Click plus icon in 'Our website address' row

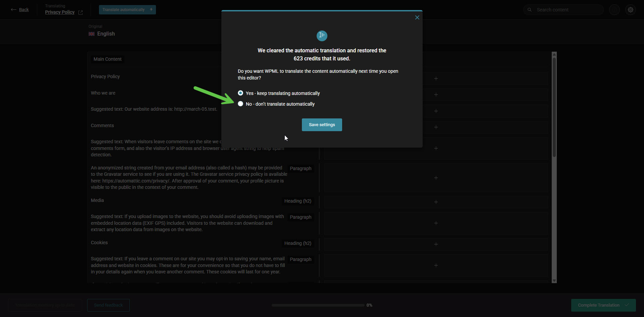click(x=436, y=111)
